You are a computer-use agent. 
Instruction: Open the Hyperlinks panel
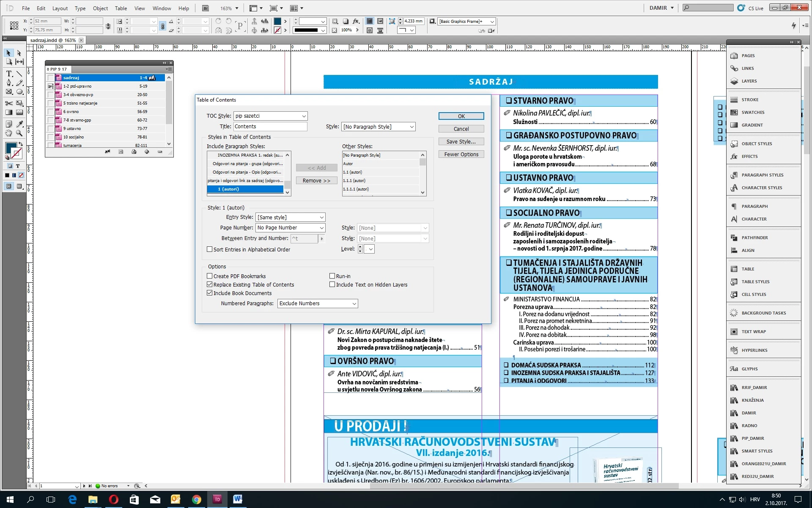754,350
